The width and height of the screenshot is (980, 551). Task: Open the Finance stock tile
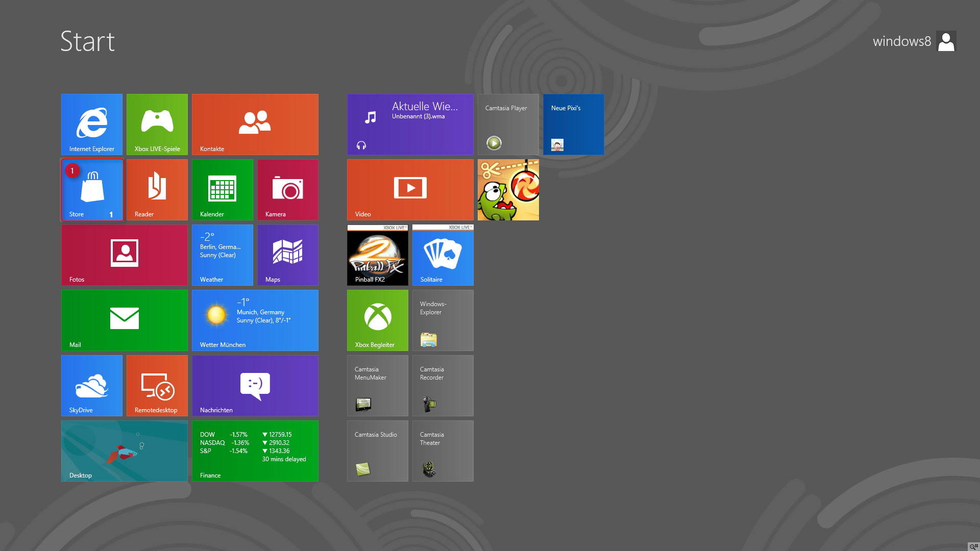coord(255,451)
